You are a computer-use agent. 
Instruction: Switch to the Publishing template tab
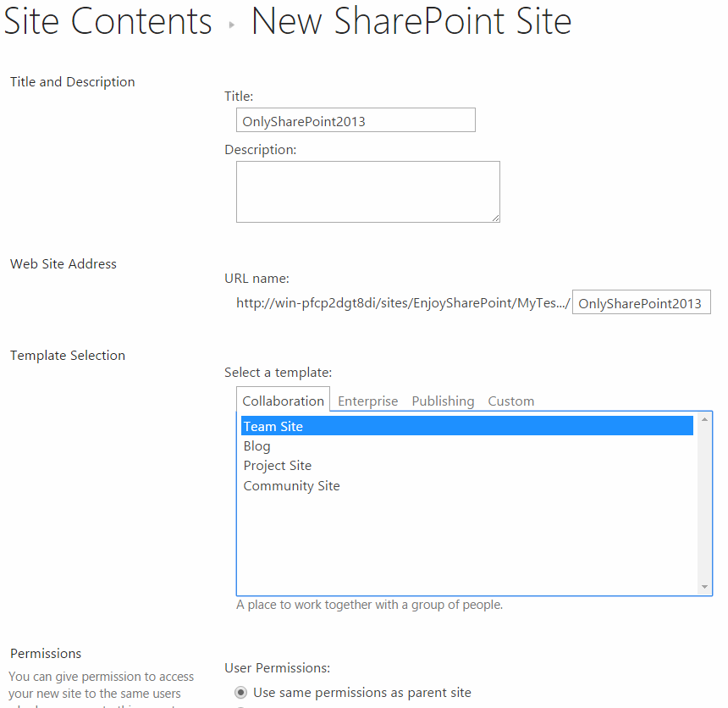pos(443,401)
